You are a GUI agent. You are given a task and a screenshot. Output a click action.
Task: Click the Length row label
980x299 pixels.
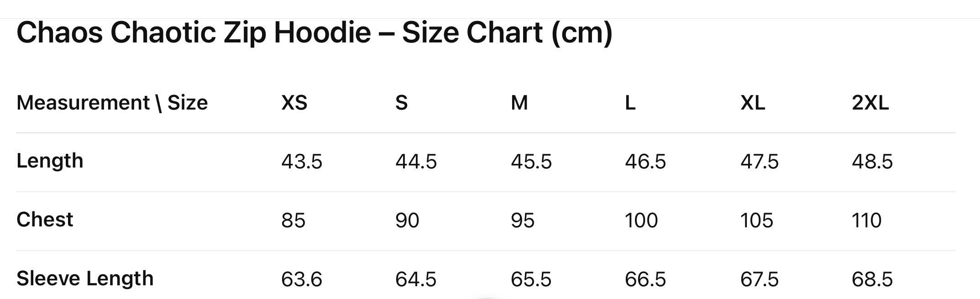point(50,161)
